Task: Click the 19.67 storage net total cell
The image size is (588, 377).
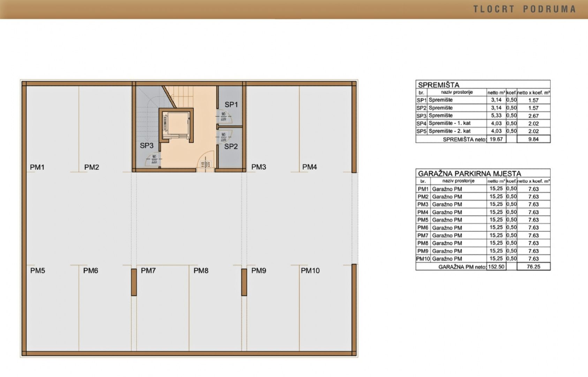Action: [x=496, y=139]
